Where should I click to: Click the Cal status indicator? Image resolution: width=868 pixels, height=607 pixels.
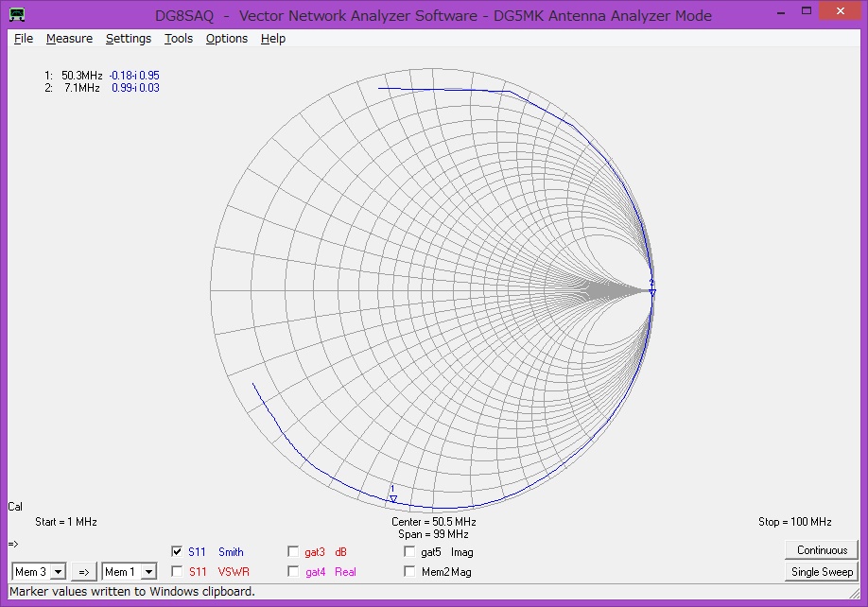pyautogui.click(x=15, y=506)
